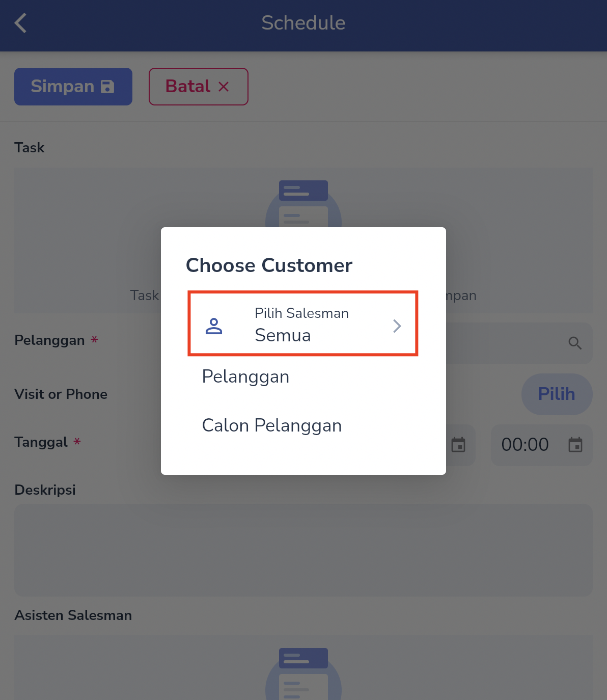Go back using the header arrow
This screenshot has width=607, height=700.
click(20, 23)
